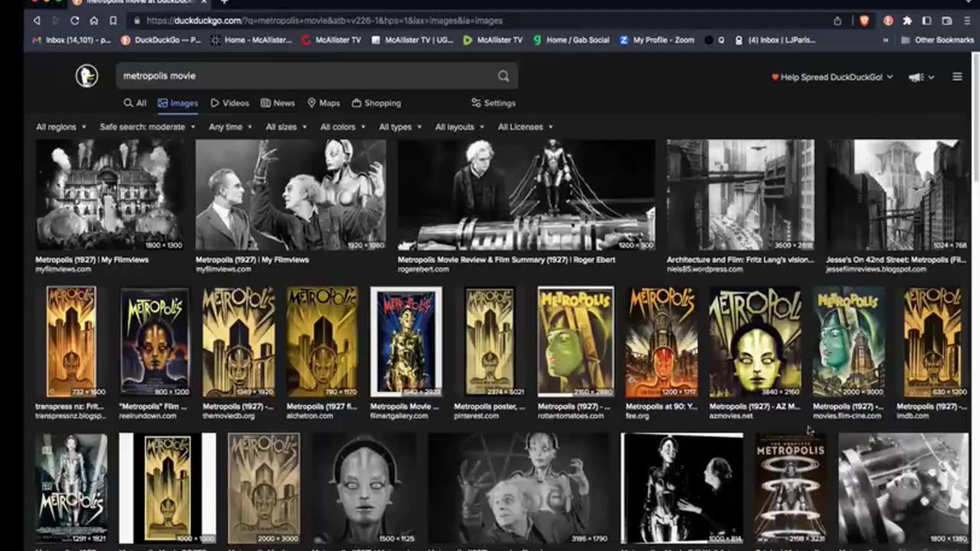Open the Home / Gab Social bookmark
The height and width of the screenshot is (551, 980).
570,40
